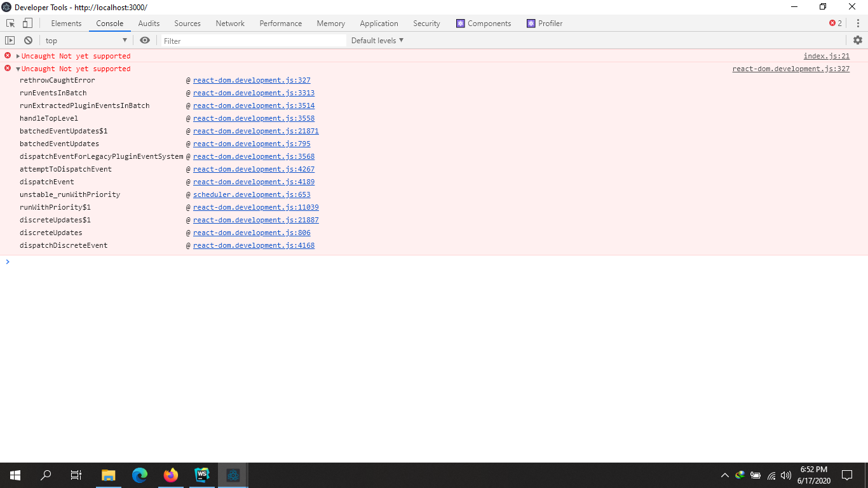Screen dimensions: 868x488
Task: Select the rethrowCaughtError stack frame text
Action: pos(57,80)
